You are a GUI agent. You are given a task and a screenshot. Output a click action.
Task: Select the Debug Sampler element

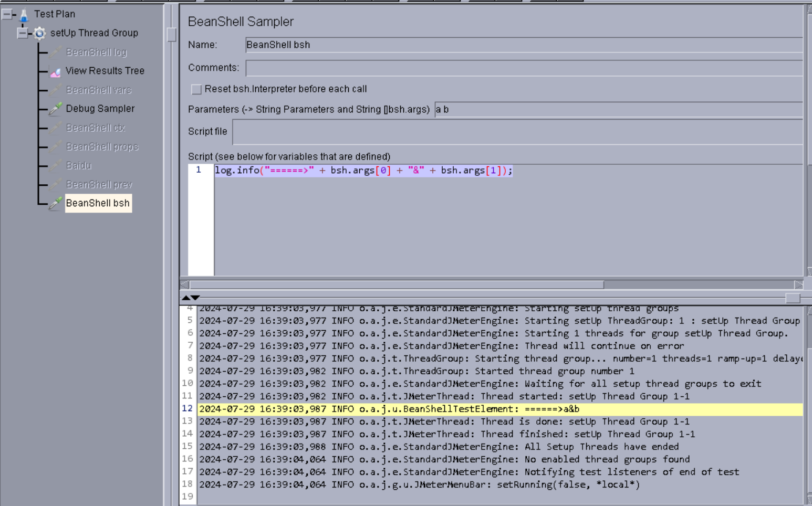(x=100, y=109)
